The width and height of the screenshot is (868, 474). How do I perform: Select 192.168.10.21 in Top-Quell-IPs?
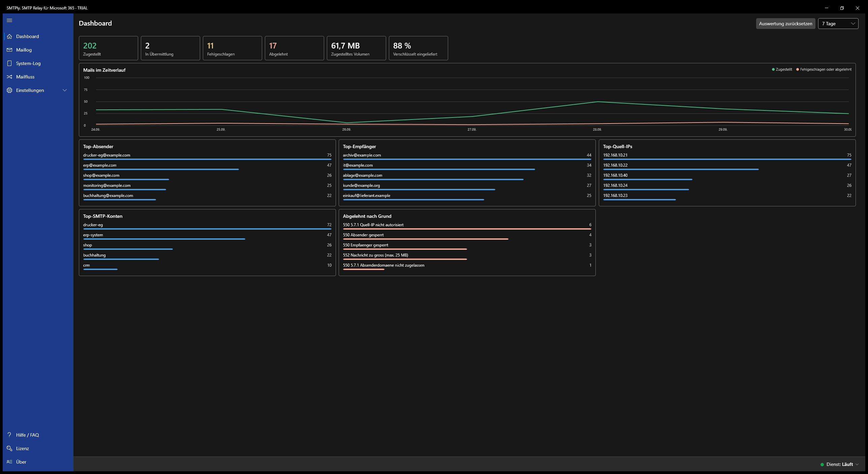coord(727,157)
